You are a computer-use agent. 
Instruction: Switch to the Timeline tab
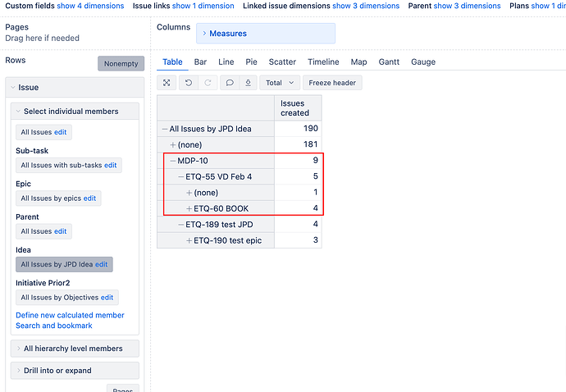(323, 62)
